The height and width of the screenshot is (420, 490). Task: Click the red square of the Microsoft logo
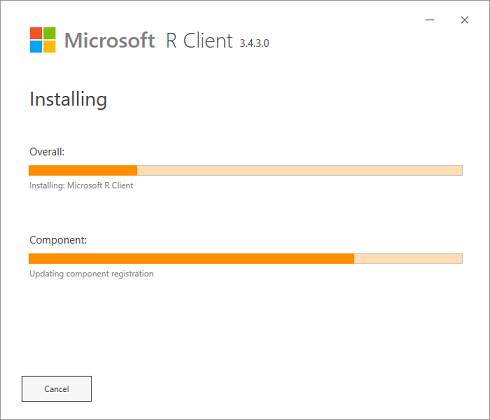point(36,33)
